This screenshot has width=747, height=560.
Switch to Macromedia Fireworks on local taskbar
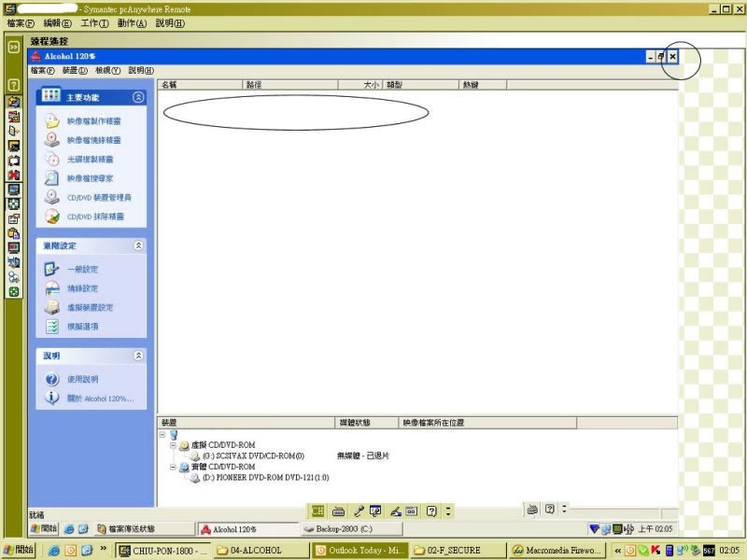point(557,550)
